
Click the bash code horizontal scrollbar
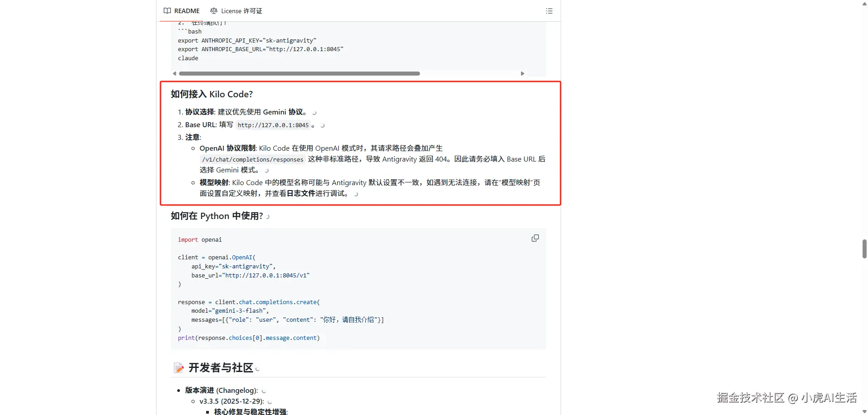pos(299,73)
